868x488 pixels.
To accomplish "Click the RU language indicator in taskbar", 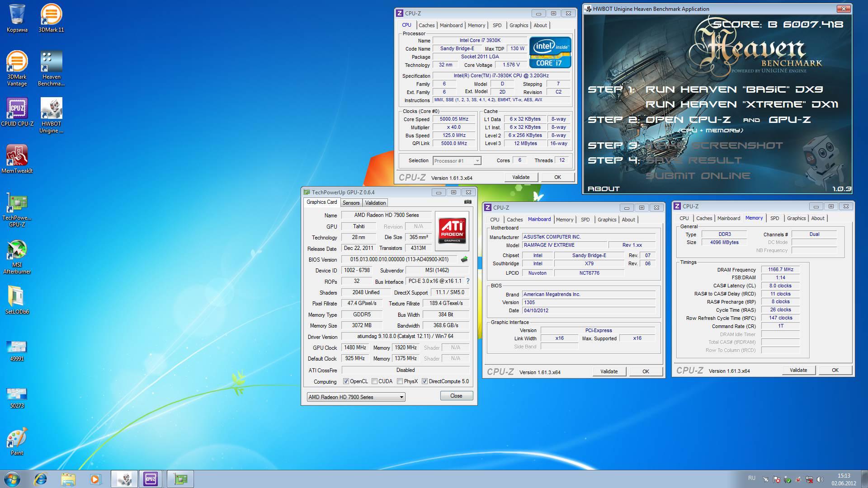I will pyautogui.click(x=751, y=478).
